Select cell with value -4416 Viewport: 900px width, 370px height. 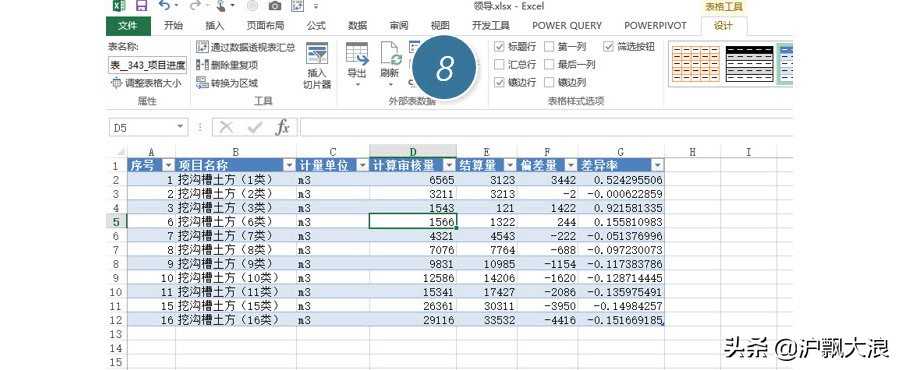point(548,320)
